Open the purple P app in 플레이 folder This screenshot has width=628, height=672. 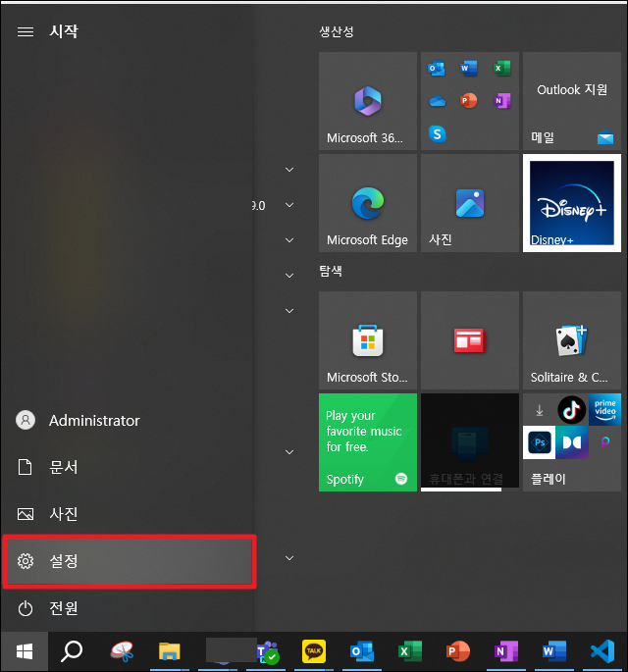click(604, 441)
